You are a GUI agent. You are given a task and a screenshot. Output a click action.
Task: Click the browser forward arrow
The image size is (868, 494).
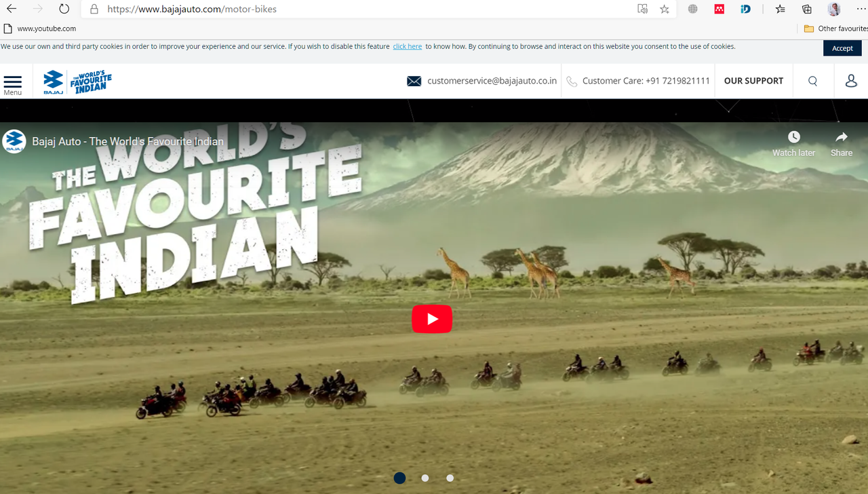pyautogui.click(x=38, y=9)
